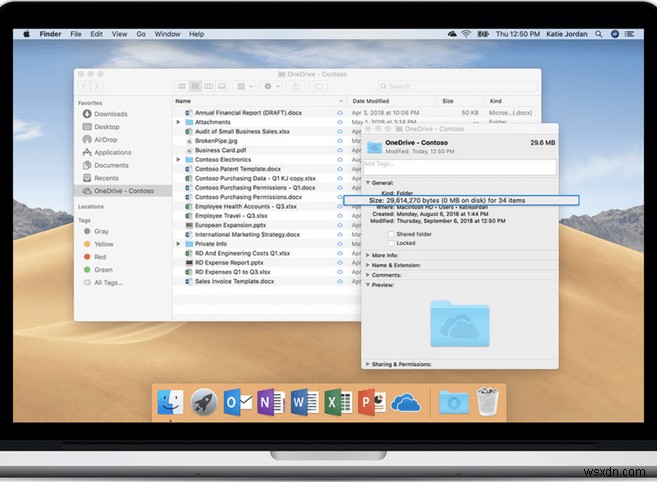
Task: Open the Action gear dropdown
Action: pos(272,86)
